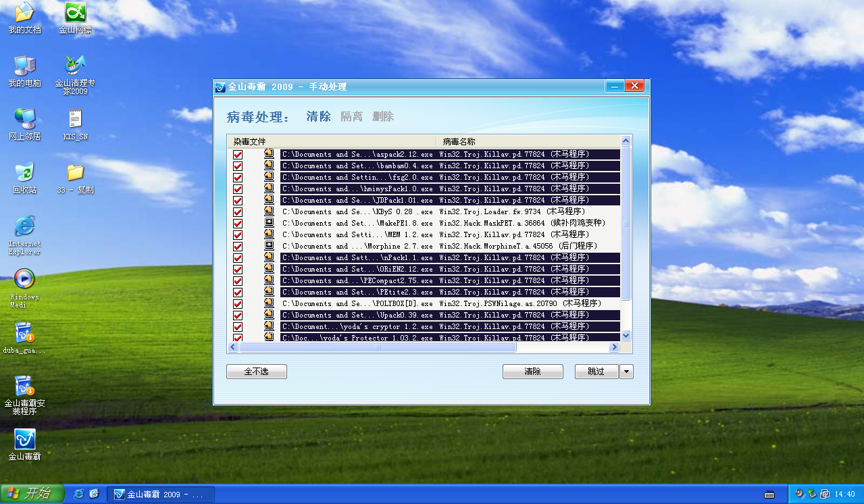Click the scroll up arrow of virus list

[626, 141]
